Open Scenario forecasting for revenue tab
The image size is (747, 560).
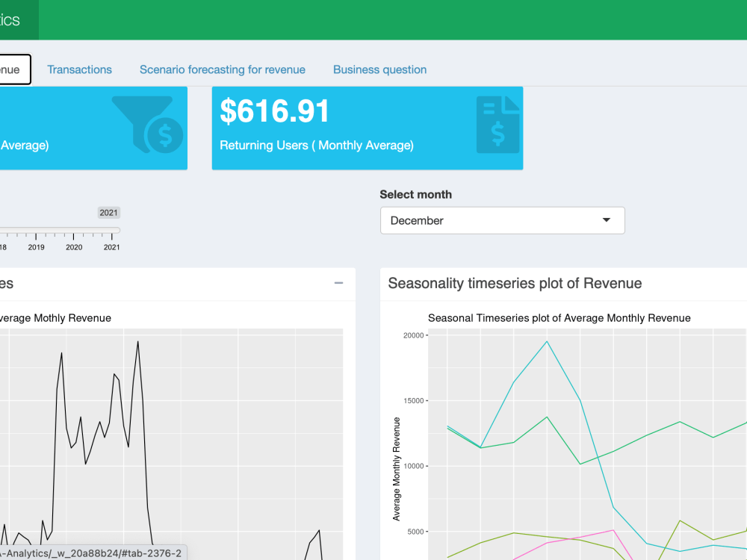click(x=223, y=69)
